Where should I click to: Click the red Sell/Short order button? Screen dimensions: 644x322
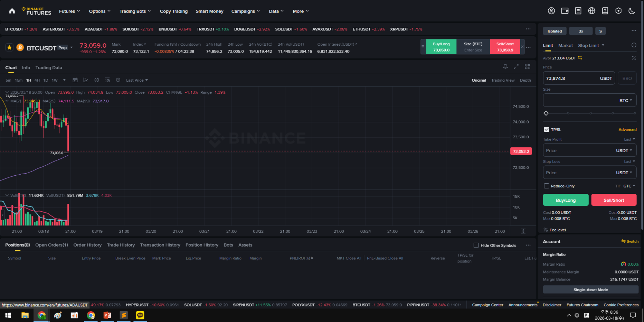(x=614, y=200)
